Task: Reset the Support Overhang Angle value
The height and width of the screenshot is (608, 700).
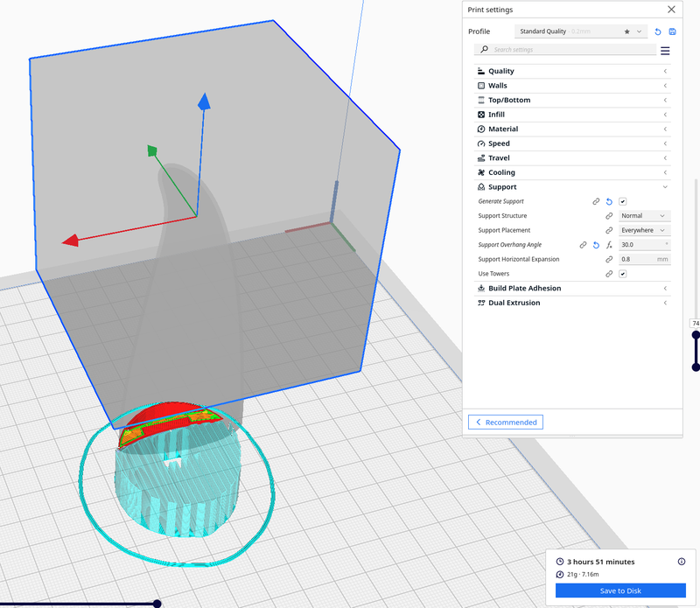Action: (x=596, y=245)
